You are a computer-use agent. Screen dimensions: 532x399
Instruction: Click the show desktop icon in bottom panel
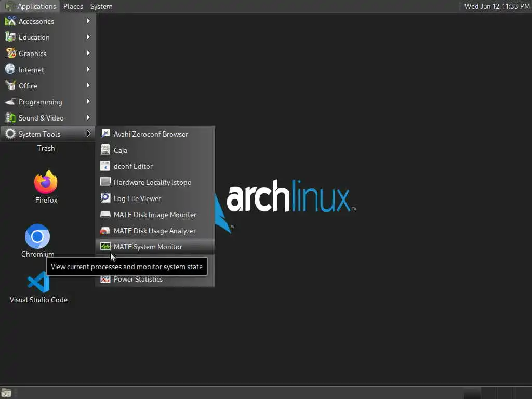(6, 393)
